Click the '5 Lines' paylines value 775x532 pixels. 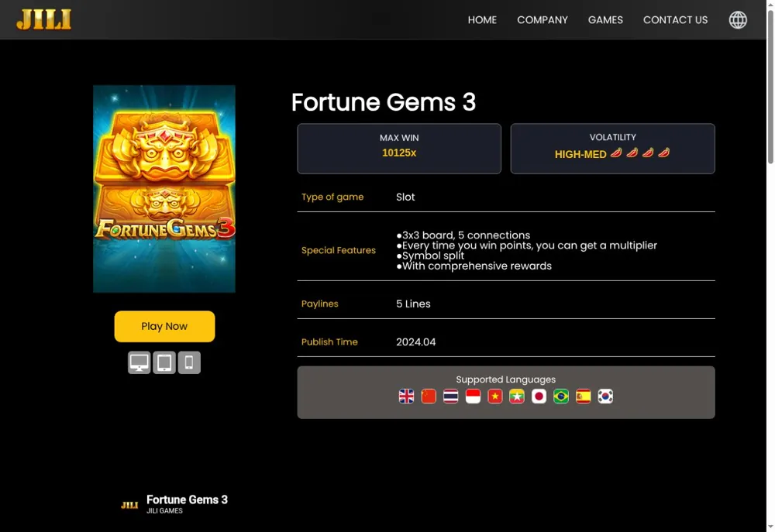click(x=413, y=304)
